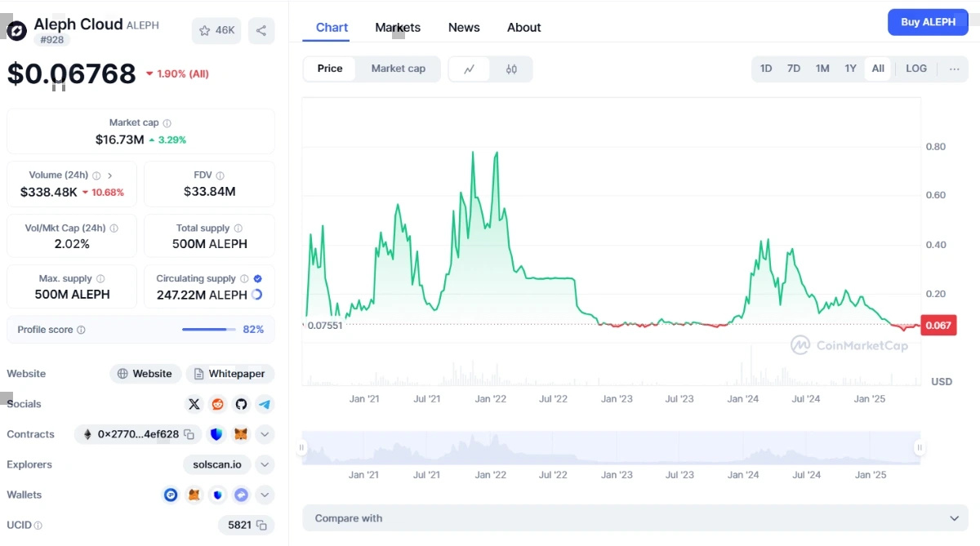
Task: Set chart range to 1D
Action: pos(766,69)
